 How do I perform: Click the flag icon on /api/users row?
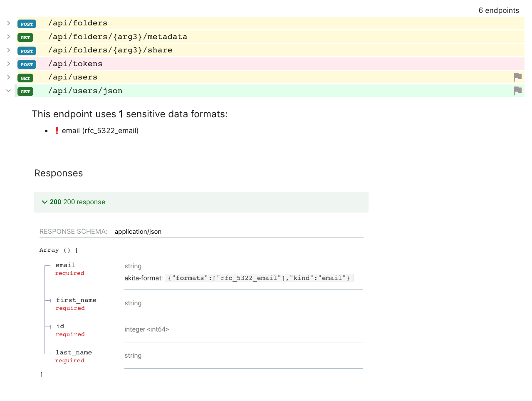(x=517, y=77)
